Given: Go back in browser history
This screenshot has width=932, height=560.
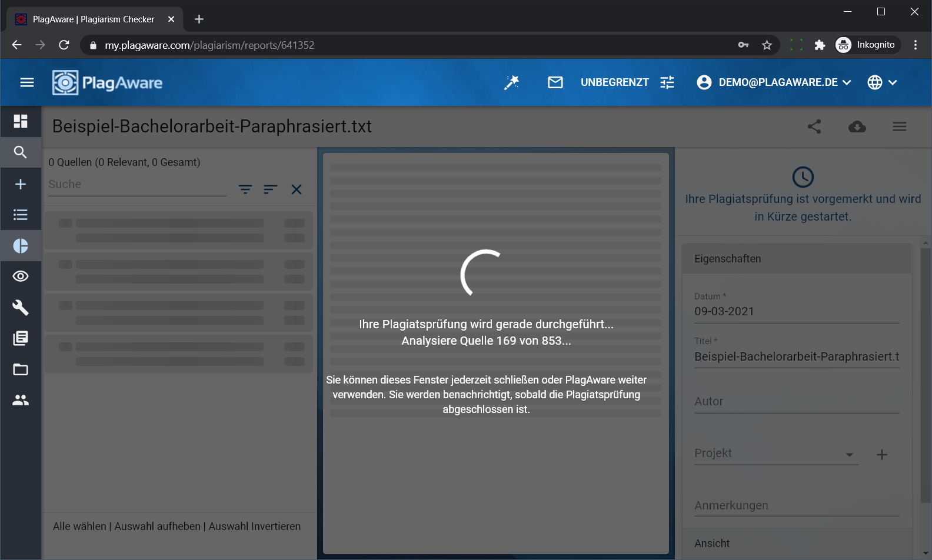Looking at the screenshot, I should coord(16,45).
